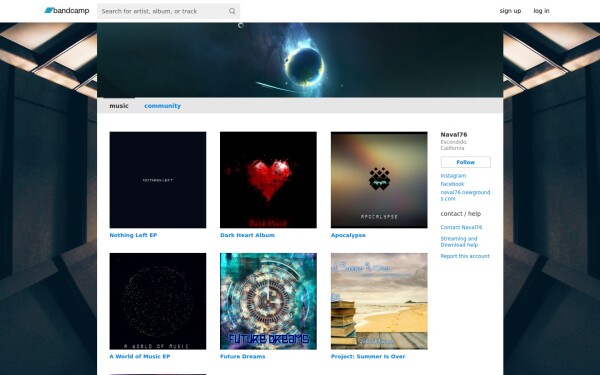Open the naval76.newgrounds.com link
The width and height of the screenshot is (600, 375).
pos(465,196)
